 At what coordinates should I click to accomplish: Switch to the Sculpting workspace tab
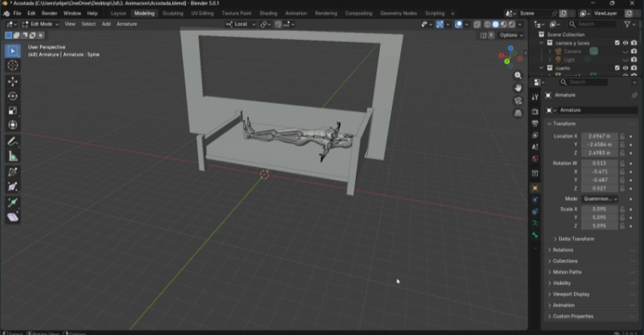(172, 14)
